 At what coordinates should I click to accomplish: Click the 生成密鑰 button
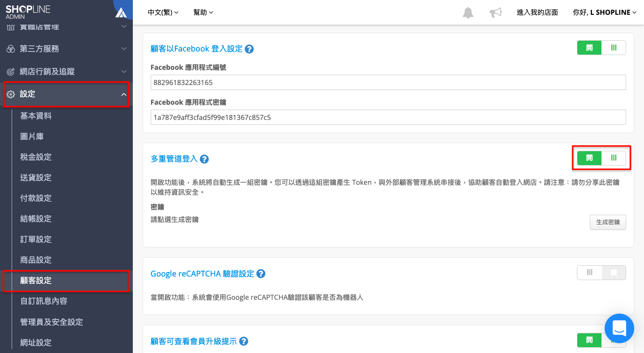(608, 222)
